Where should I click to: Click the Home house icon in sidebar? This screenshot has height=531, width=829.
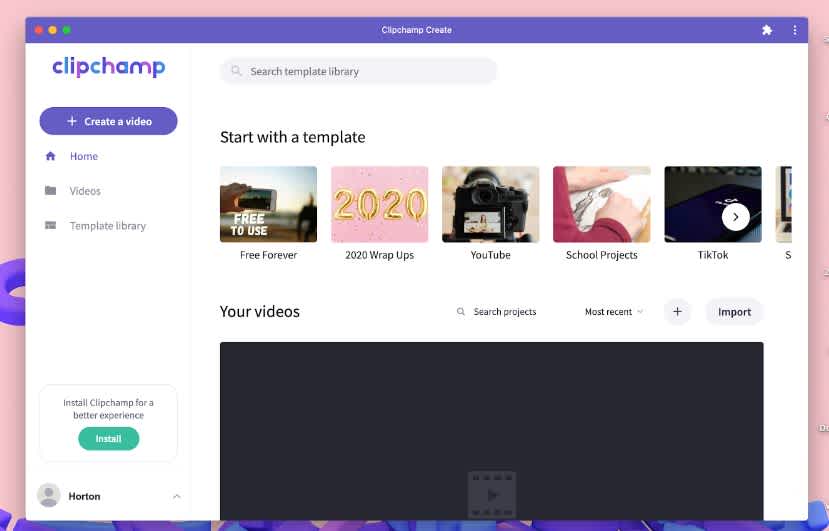point(51,156)
